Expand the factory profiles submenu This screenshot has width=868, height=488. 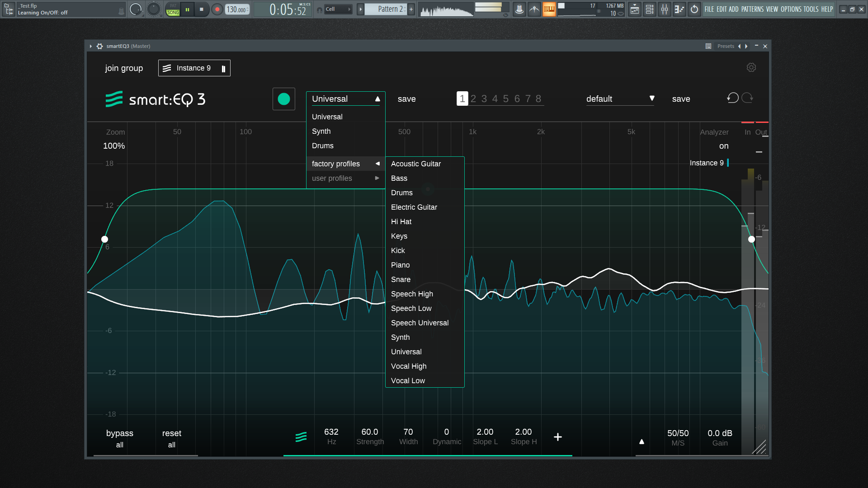(346, 164)
